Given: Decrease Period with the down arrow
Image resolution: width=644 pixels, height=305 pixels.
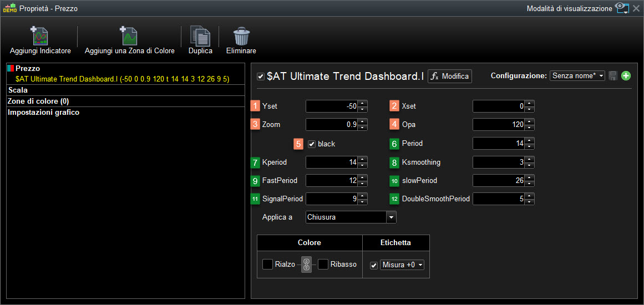Looking at the screenshot, I should (529, 146).
